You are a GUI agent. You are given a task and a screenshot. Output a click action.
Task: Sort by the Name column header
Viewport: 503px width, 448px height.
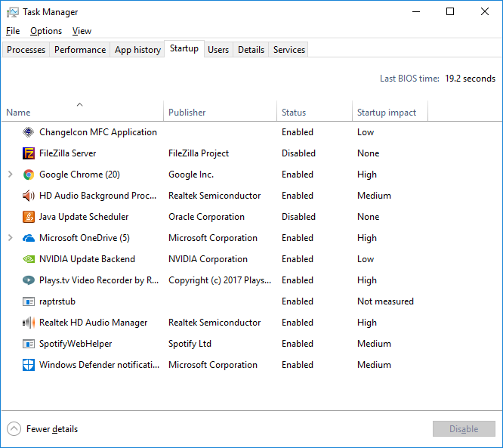83,111
